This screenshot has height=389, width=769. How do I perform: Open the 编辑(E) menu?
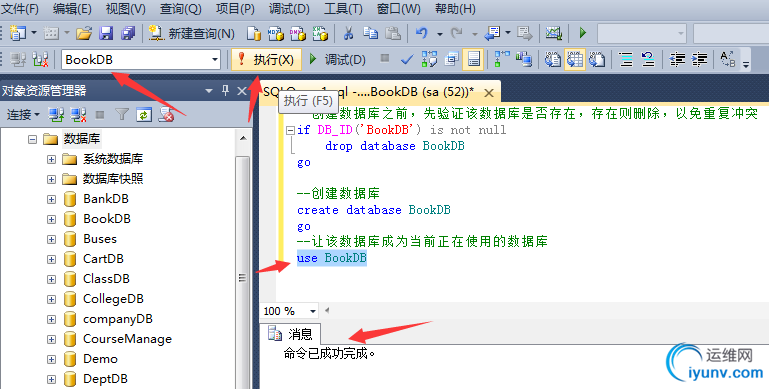pyautogui.click(x=72, y=8)
